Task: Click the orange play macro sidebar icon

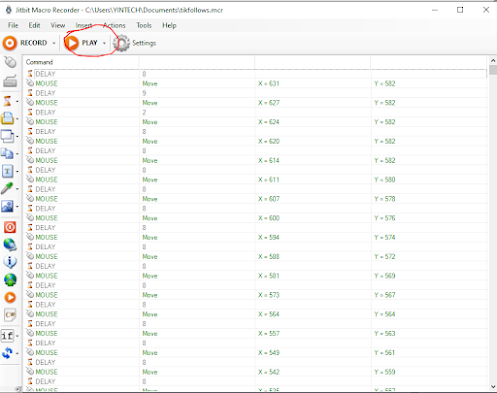Action: click(x=10, y=297)
